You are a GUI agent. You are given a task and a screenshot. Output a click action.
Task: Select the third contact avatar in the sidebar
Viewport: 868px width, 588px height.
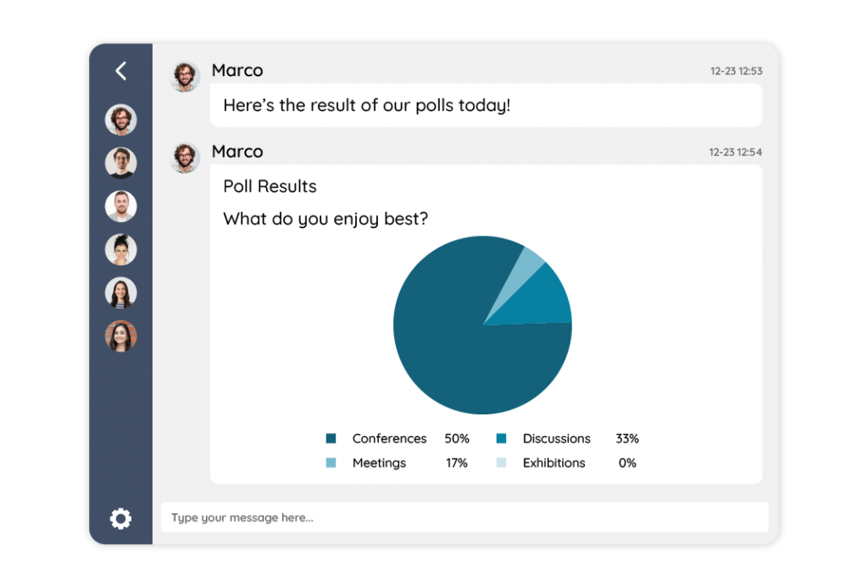click(x=120, y=206)
